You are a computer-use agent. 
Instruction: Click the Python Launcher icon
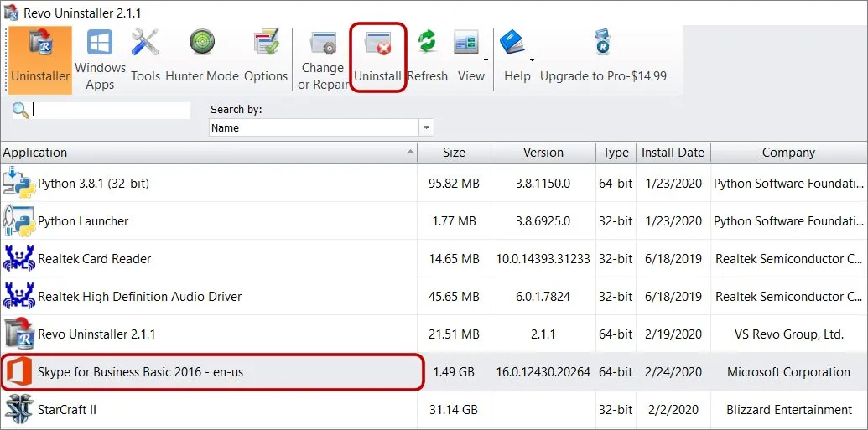[18, 220]
